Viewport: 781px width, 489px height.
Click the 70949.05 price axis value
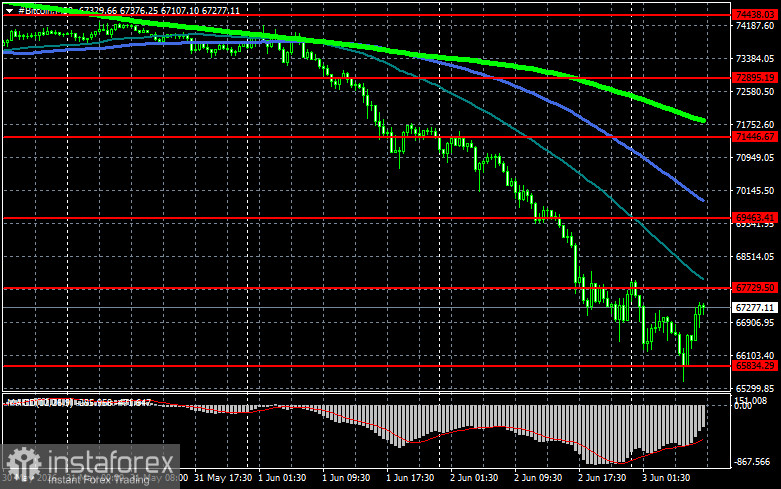pyautogui.click(x=755, y=157)
